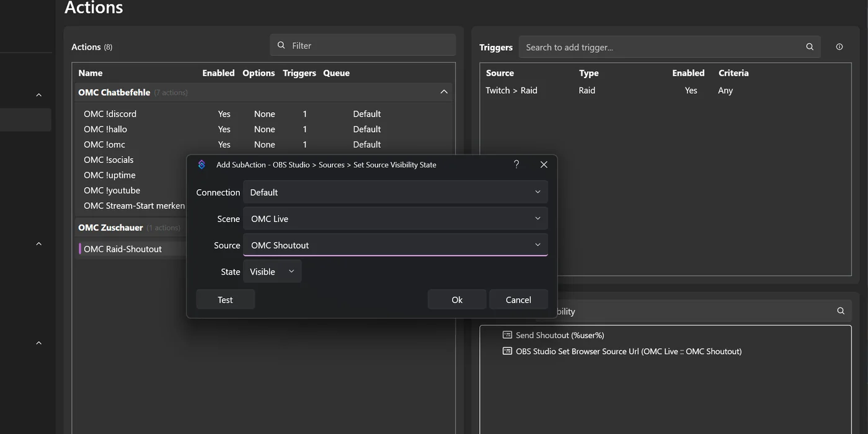Select the Twitch > Raid trigger row
This screenshot has width=868, height=434.
[x=665, y=91]
